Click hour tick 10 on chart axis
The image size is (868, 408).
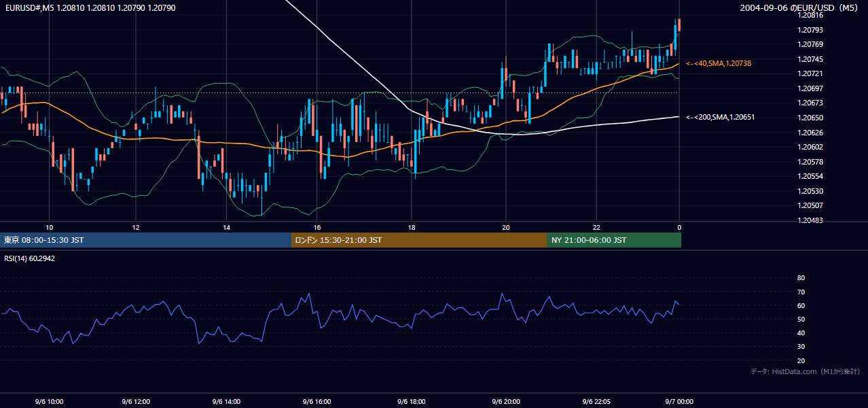point(49,227)
